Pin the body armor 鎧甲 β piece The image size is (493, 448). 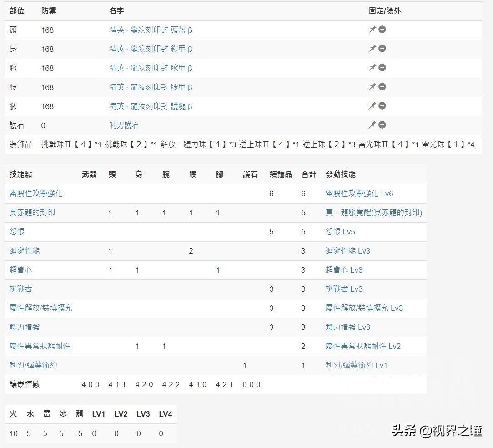(372, 49)
